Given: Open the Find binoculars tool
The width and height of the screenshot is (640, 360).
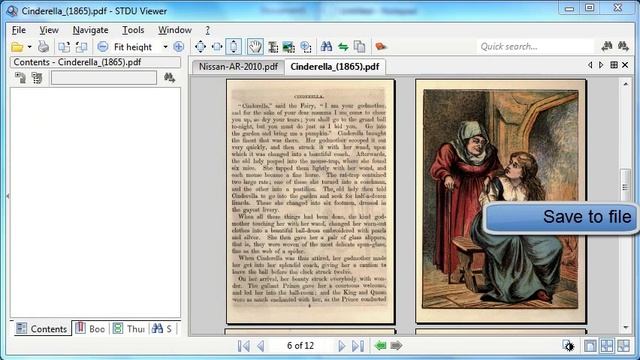Looking at the screenshot, I should pyautogui.click(x=326, y=46).
